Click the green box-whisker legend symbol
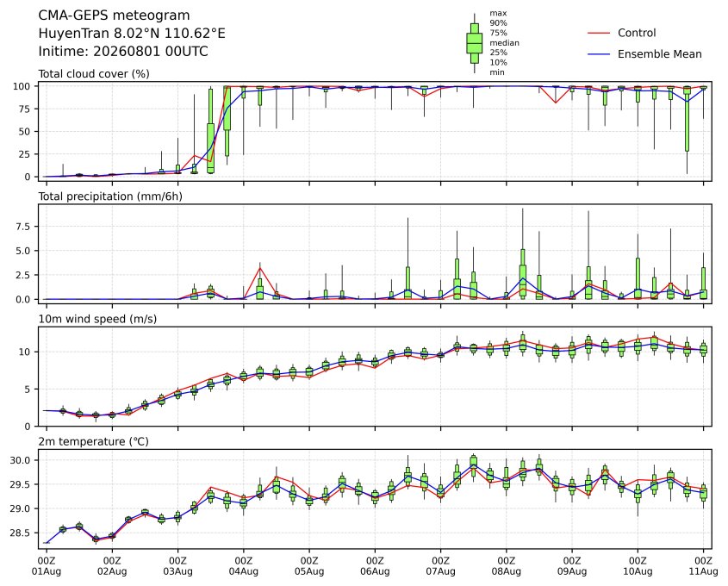The image size is (728, 586). [474, 43]
